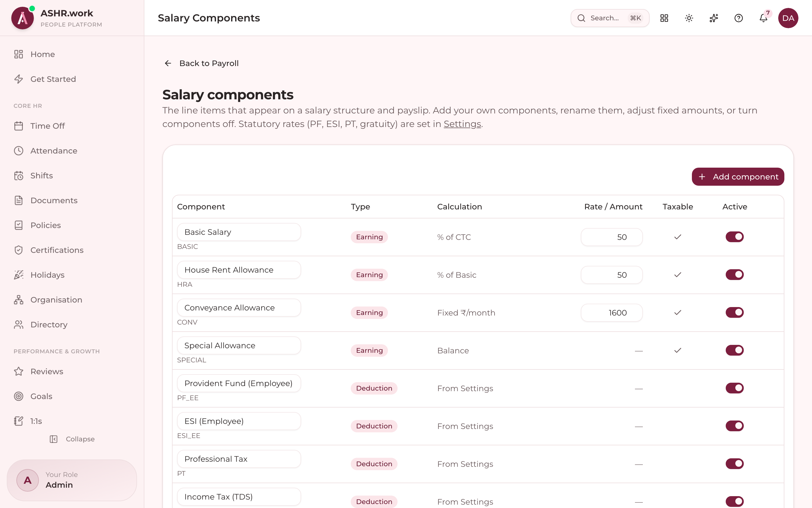Viewport: 812px width, 508px height.
Task: Open Reviews in sidebar
Action: pos(72,372)
